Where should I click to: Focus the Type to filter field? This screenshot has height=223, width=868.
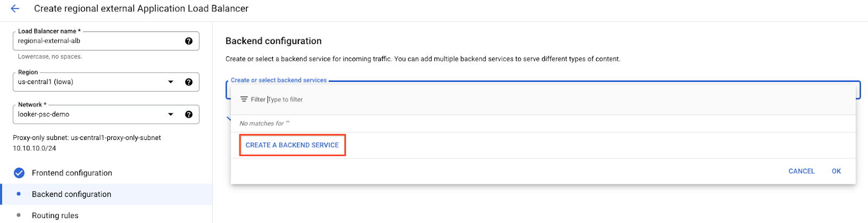tap(380, 100)
